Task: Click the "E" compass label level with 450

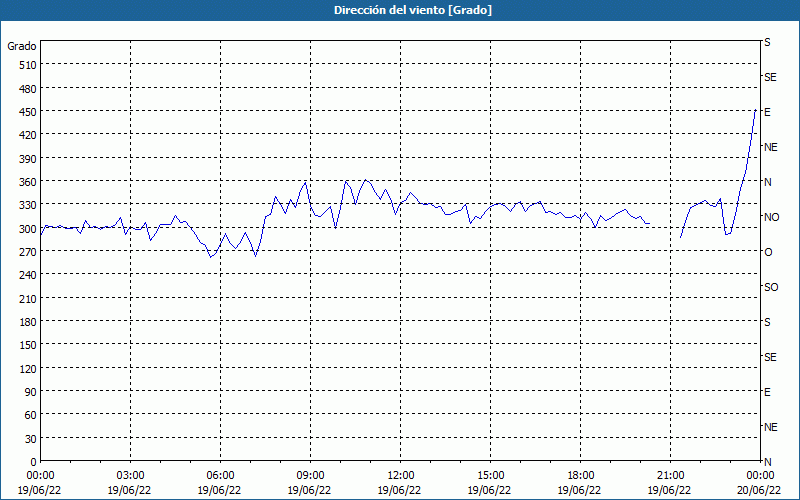Action: pyautogui.click(x=767, y=112)
